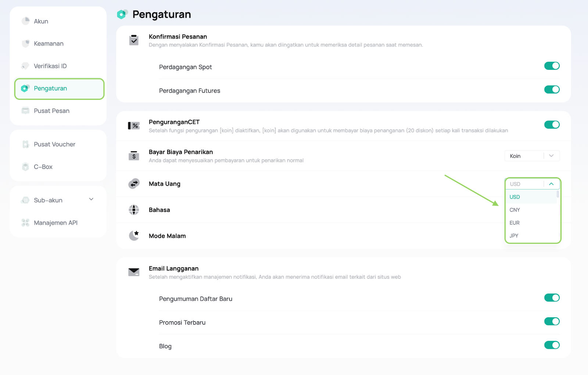The image size is (588, 375).
Task: Click the Email Langganan envelope icon
Action: coord(134,272)
